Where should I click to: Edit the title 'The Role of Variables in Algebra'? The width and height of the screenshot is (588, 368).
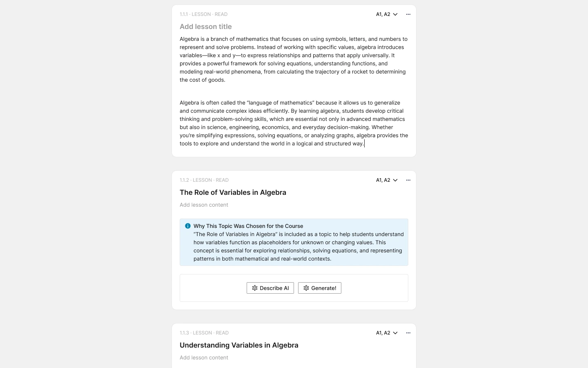[x=233, y=192]
